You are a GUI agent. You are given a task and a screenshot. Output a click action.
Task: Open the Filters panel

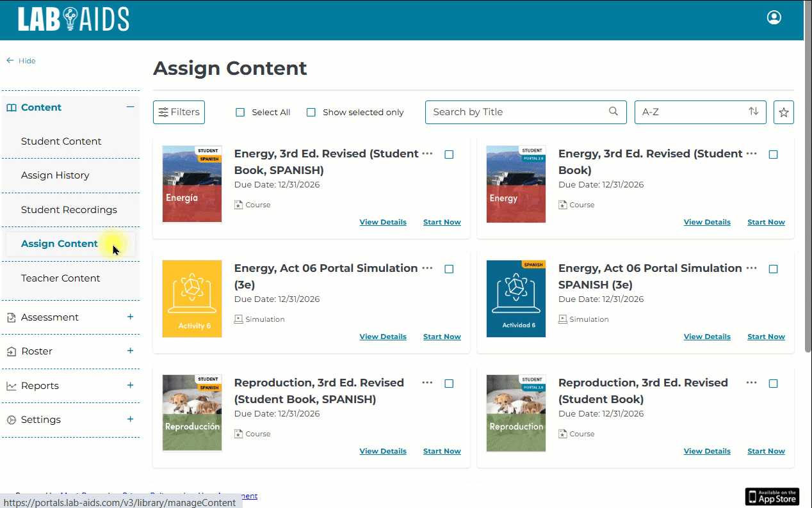click(179, 112)
